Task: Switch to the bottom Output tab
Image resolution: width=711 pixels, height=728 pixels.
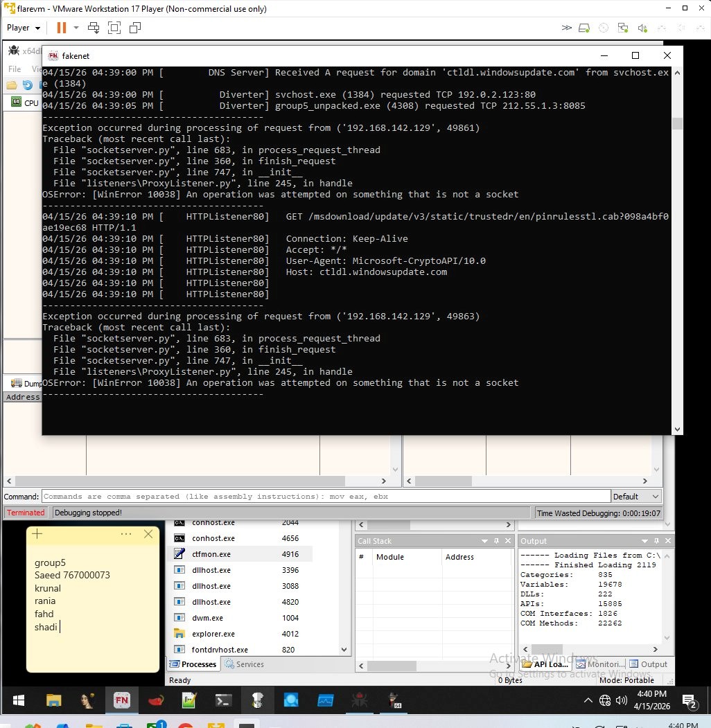Action: [649, 664]
